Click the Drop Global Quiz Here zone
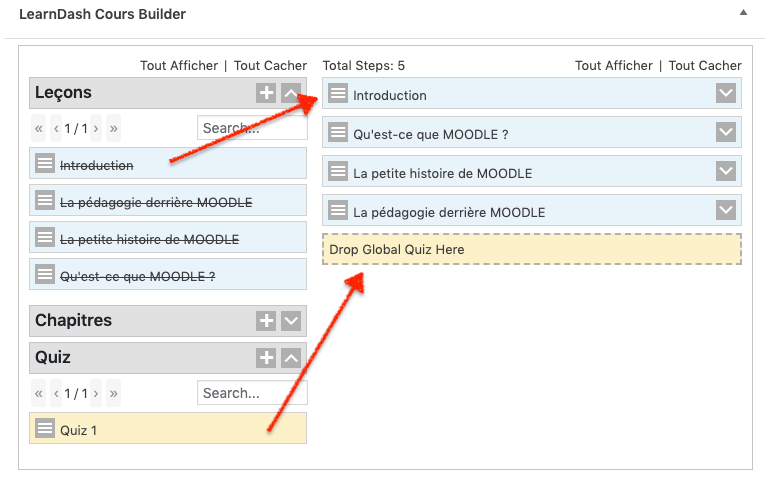 point(532,249)
